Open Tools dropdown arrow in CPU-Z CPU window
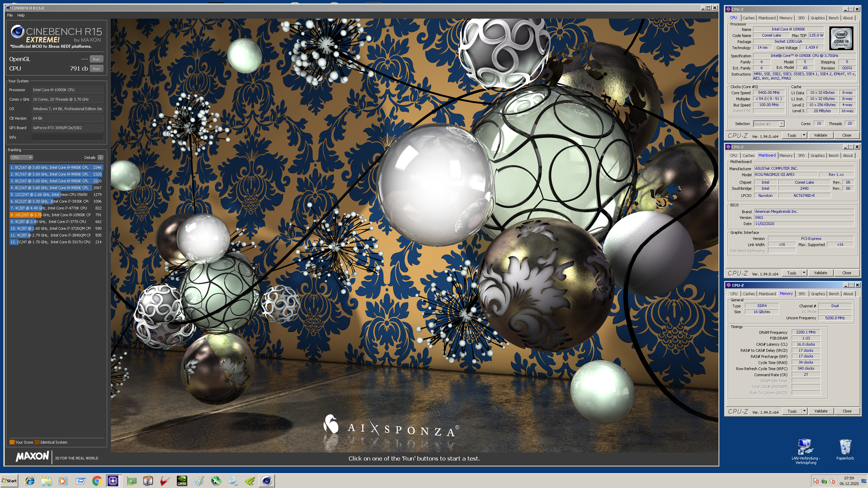 (x=804, y=135)
